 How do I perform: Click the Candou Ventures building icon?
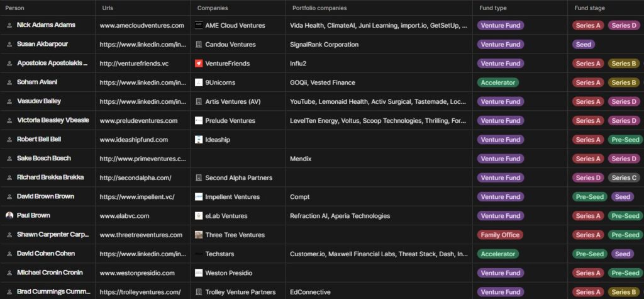pyautogui.click(x=199, y=45)
